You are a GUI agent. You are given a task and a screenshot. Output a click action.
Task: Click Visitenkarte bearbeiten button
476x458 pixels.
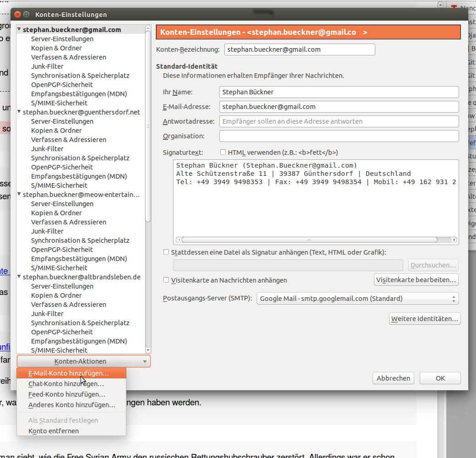coord(416,280)
